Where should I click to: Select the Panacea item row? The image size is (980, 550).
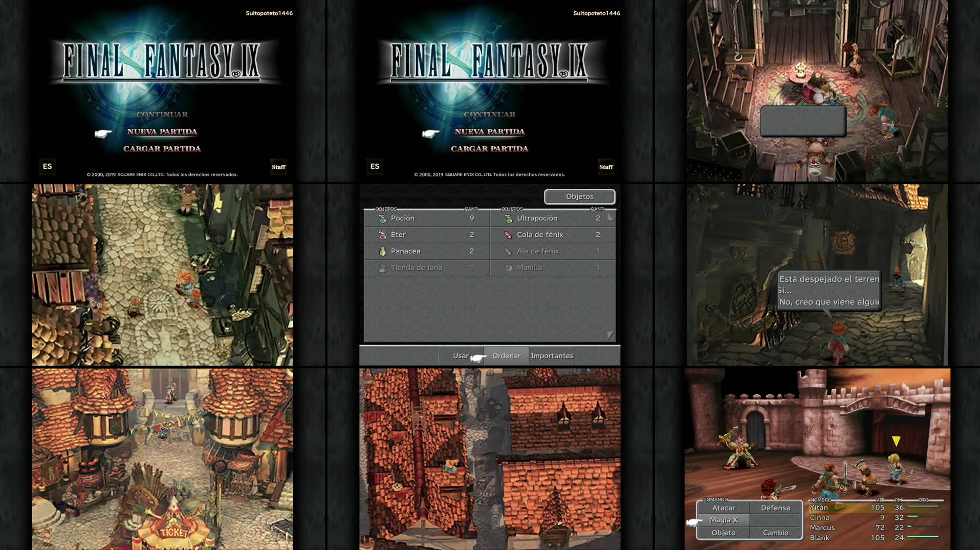pos(426,251)
